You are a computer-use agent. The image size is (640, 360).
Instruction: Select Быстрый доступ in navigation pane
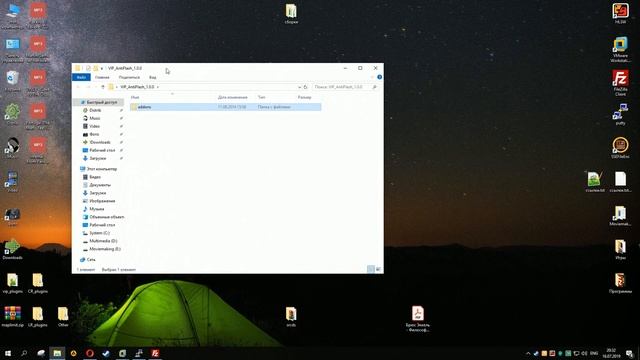tap(99, 102)
